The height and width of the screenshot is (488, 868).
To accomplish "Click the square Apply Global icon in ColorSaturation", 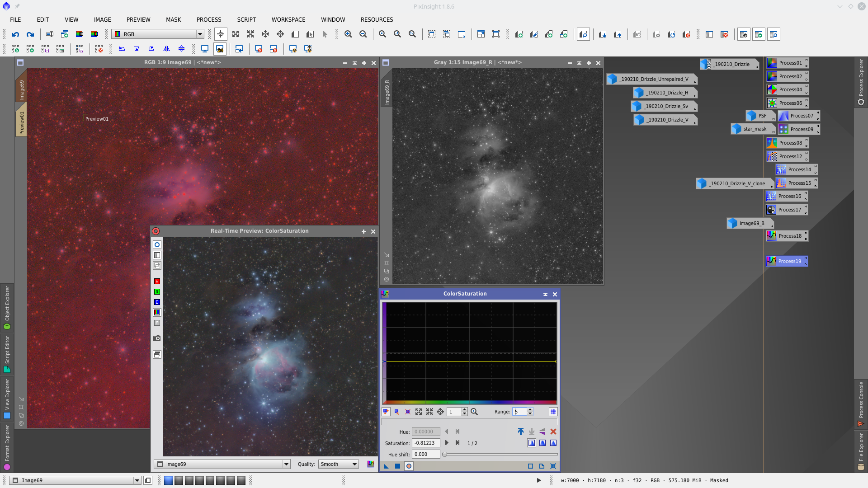I will [397, 466].
